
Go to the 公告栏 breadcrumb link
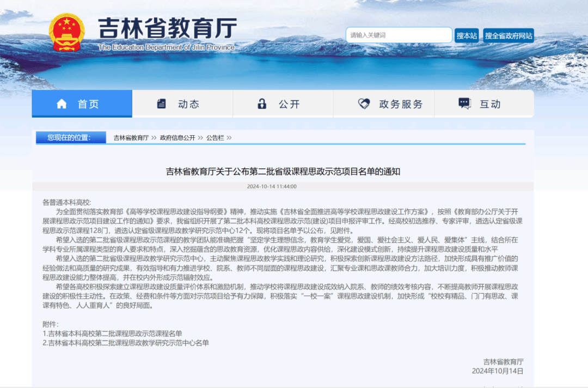click(215, 138)
